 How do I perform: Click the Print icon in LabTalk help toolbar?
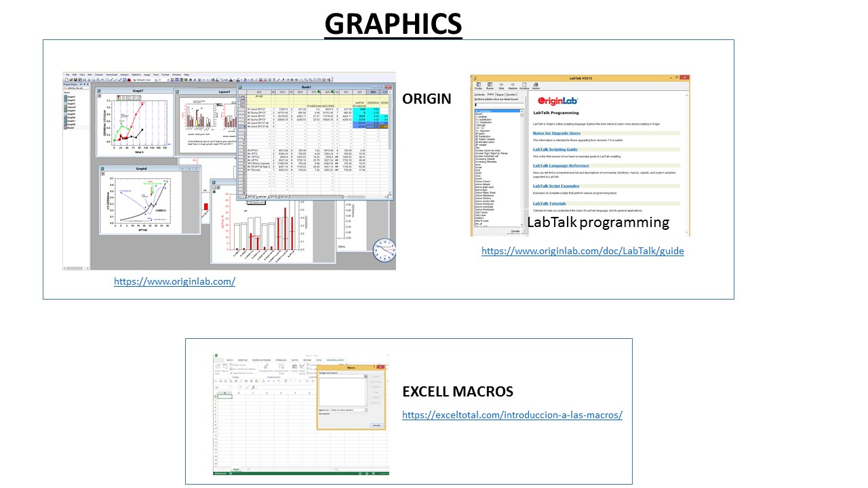pyautogui.click(x=535, y=86)
